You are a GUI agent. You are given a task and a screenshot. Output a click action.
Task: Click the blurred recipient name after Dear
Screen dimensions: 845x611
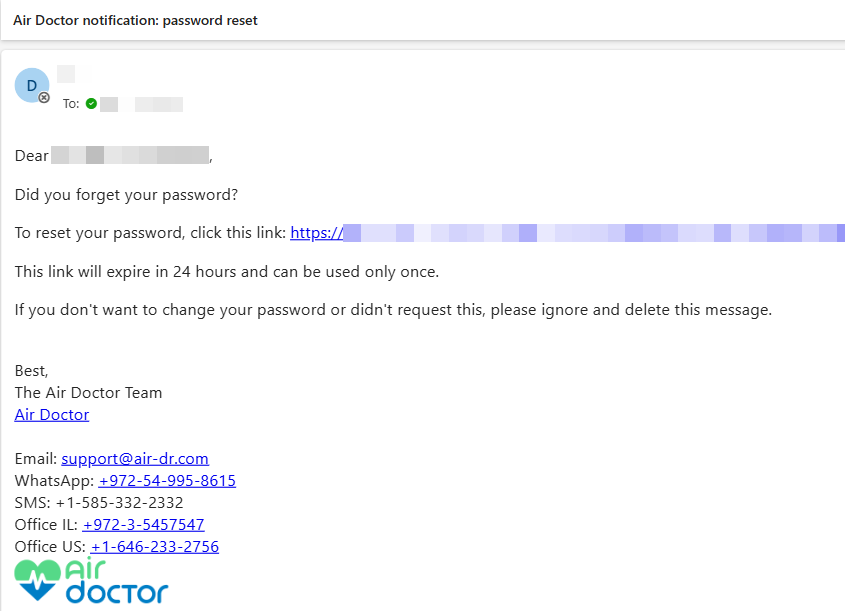(x=130, y=155)
